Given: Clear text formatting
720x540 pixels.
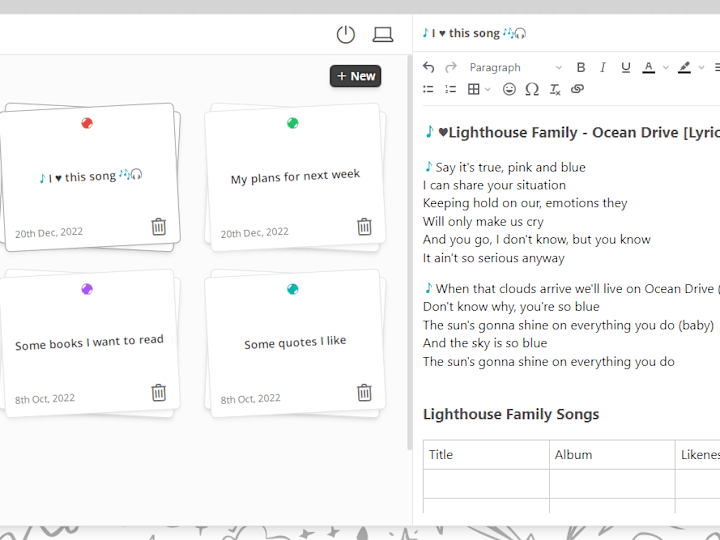Looking at the screenshot, I should [555, 89].
